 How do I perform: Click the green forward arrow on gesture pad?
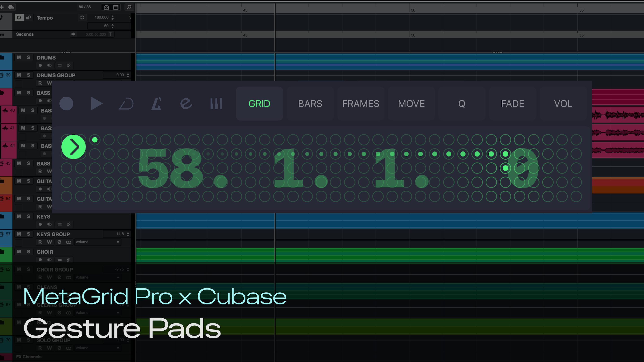click(x=74, y=147)
